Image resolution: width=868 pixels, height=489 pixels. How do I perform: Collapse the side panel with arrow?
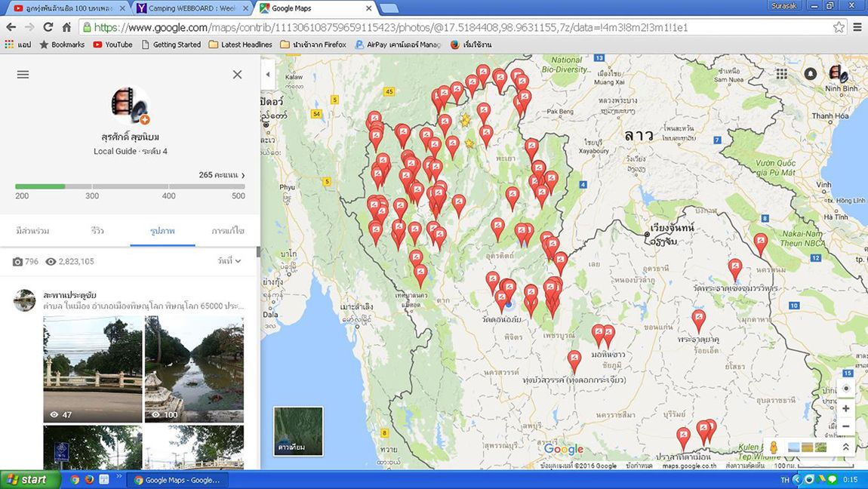[267, 75]
